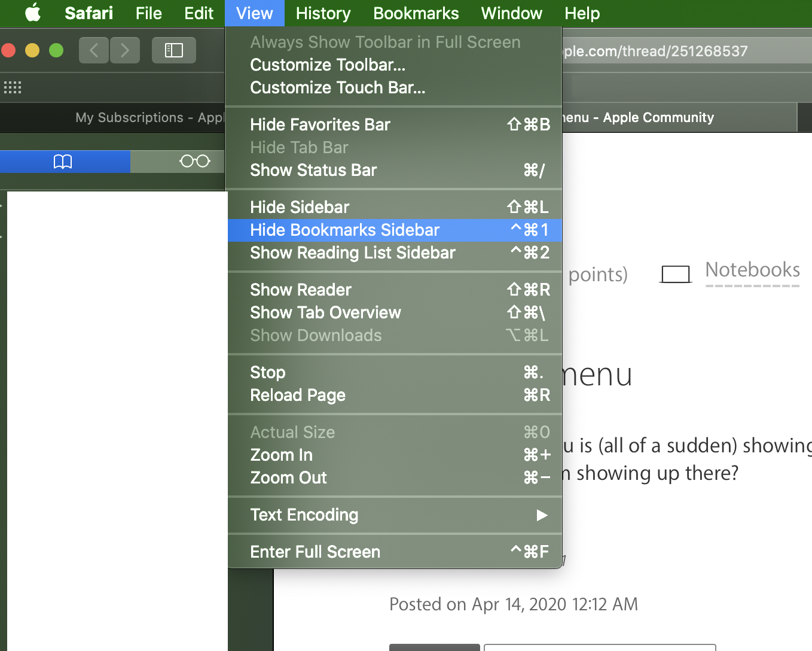Viewport: 812px width, 651px height.
Task: Select Show Tab Overview
Action: [x=395, y=312]
